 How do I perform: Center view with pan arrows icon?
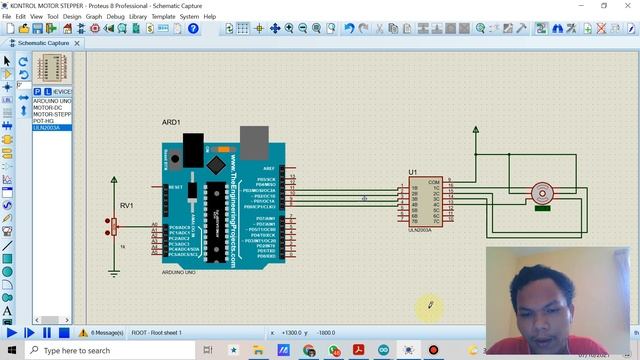click(x=275, y=29)
